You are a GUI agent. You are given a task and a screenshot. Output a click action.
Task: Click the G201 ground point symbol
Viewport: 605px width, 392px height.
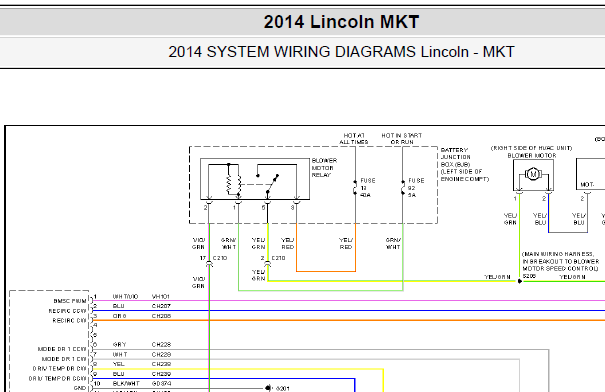point(268,388)
